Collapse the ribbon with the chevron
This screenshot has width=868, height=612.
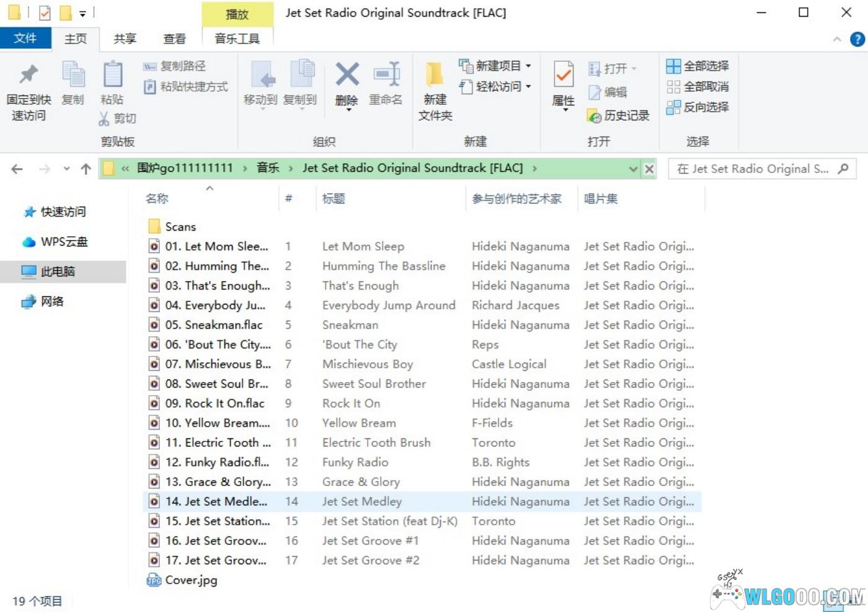coord(836,39)
